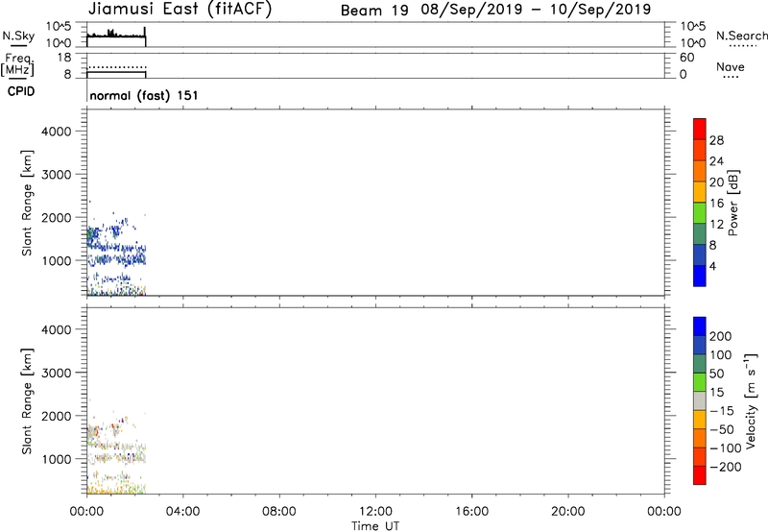Click power scale value '4'
Screen dimensions: 768x532
pos(712,267)
